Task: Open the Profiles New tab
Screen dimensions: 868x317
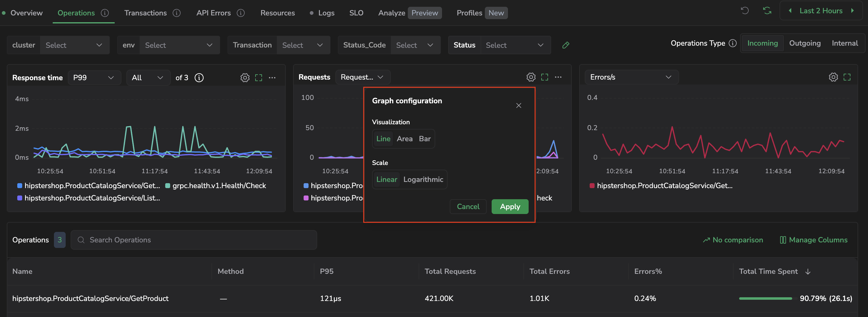Action: coord(482,13)
